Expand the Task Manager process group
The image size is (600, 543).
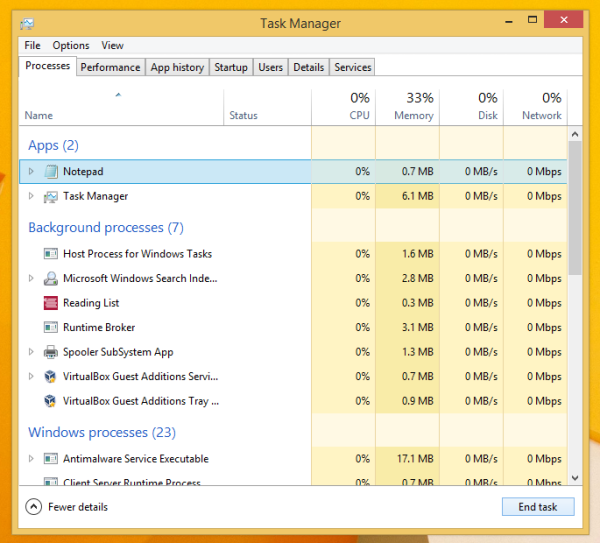tap(31, 196)
